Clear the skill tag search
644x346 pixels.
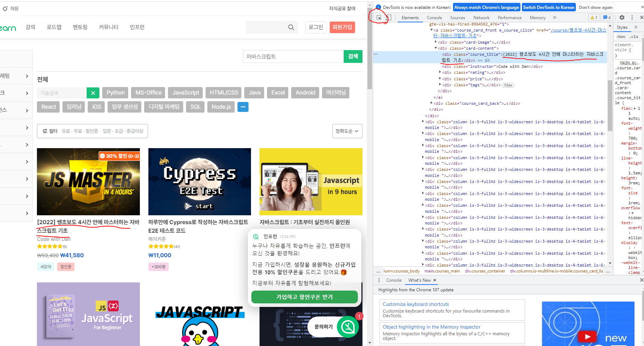[93, 93]
